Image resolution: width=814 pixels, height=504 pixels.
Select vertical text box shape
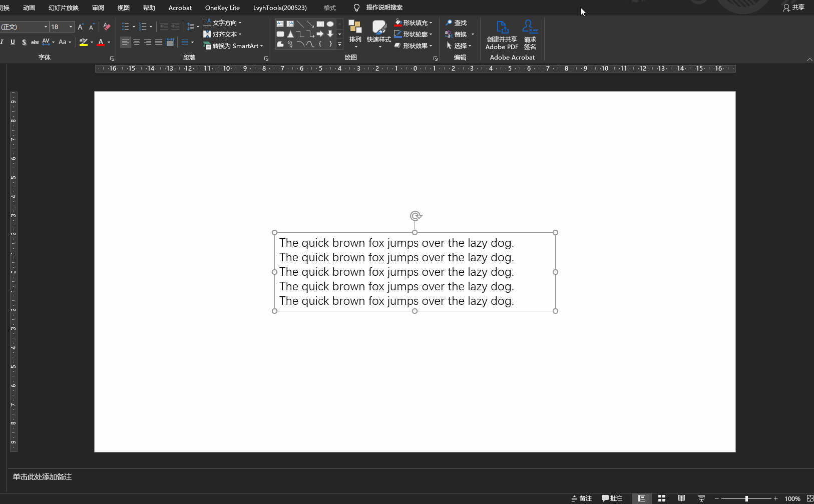tap(290, 24)
